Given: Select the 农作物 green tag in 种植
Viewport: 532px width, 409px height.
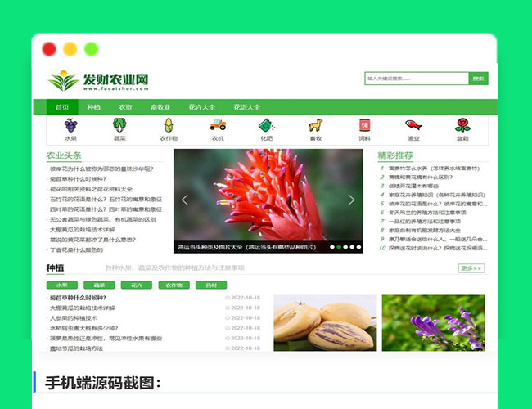Looking at the screenshot, I should (174, 285).
